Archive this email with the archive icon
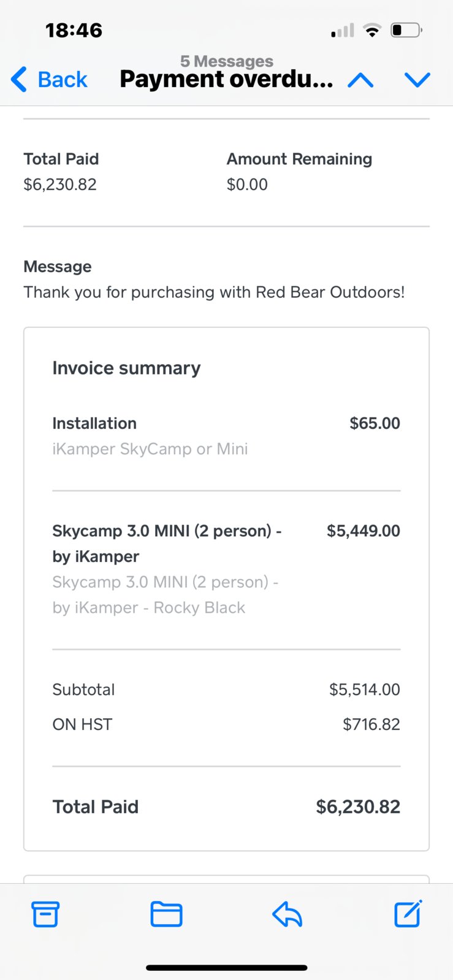453x980 pixels. [45, 914]
